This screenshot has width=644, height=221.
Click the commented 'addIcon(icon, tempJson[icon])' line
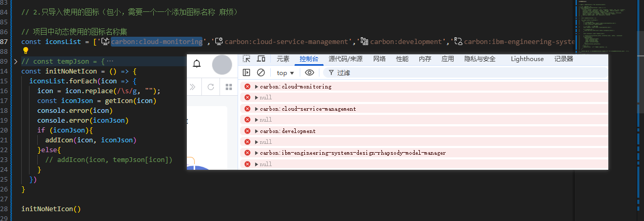coord(109,159)
